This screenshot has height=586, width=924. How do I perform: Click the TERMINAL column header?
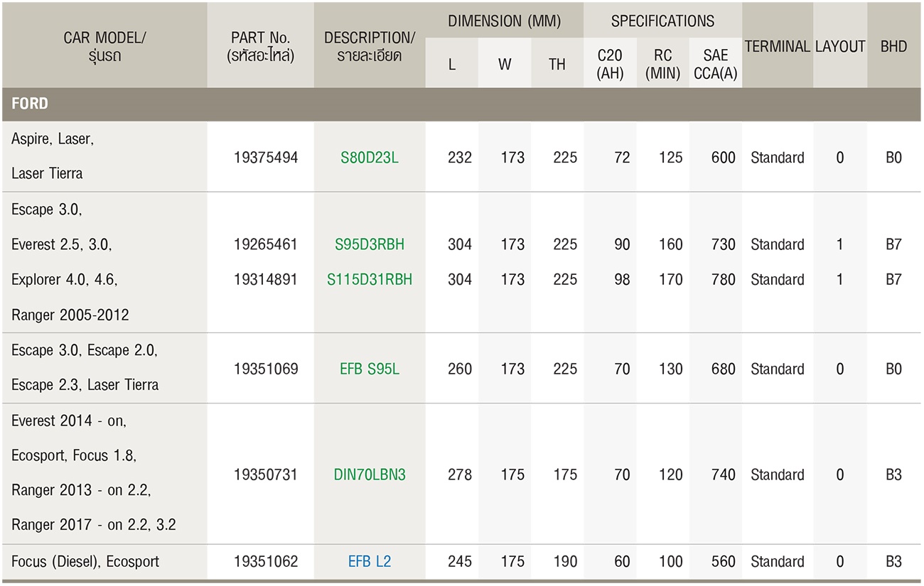tap(778, 47)
